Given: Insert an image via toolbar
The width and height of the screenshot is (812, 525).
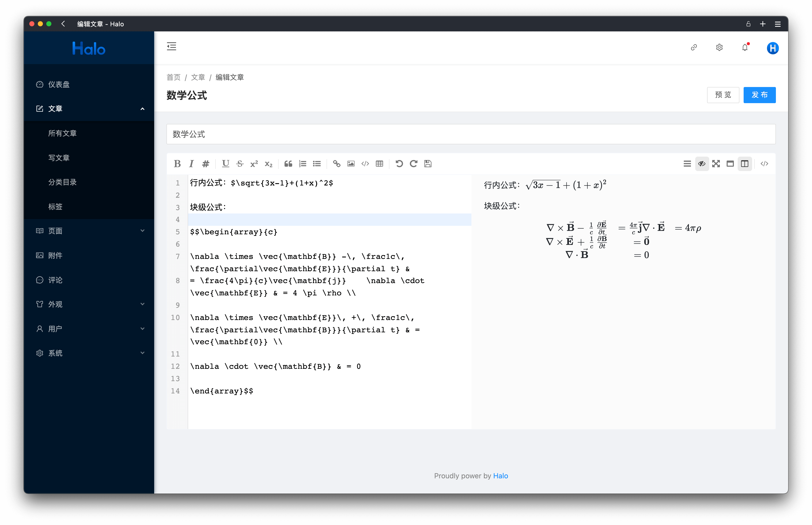Looking at the screenshot, I should (351, 164).
